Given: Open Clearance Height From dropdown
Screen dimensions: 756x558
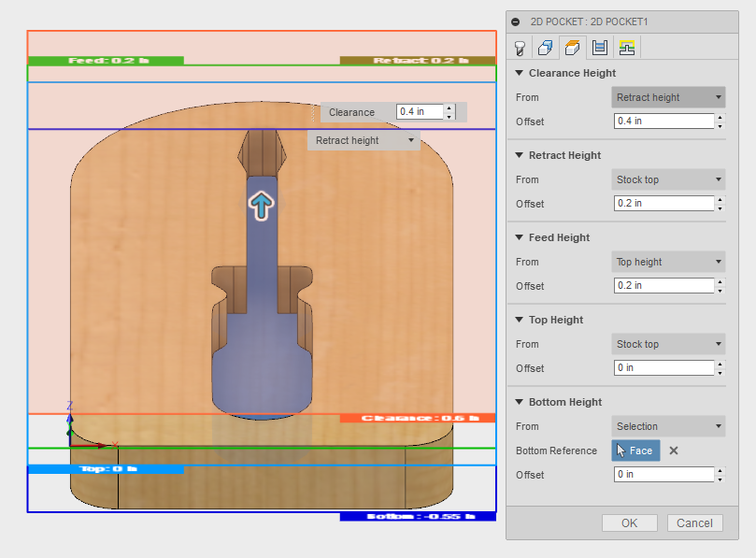Looking at the screenshot, I should pos(668,97).
